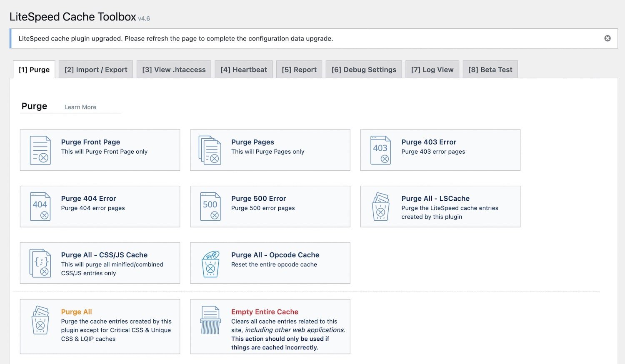Viewport: 625px width, 364px height.
Task: Click the v4.6 version label
Action: coord(144,18)
